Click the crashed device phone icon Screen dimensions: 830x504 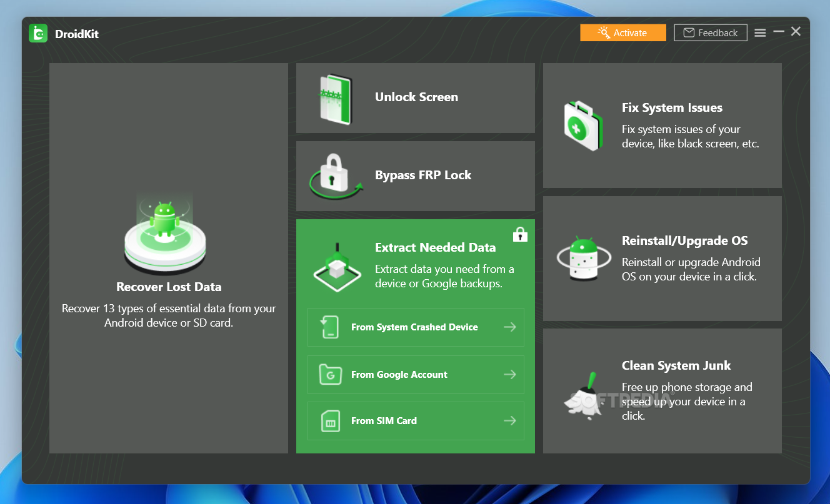pyautogui.click(x=330, y=327)
